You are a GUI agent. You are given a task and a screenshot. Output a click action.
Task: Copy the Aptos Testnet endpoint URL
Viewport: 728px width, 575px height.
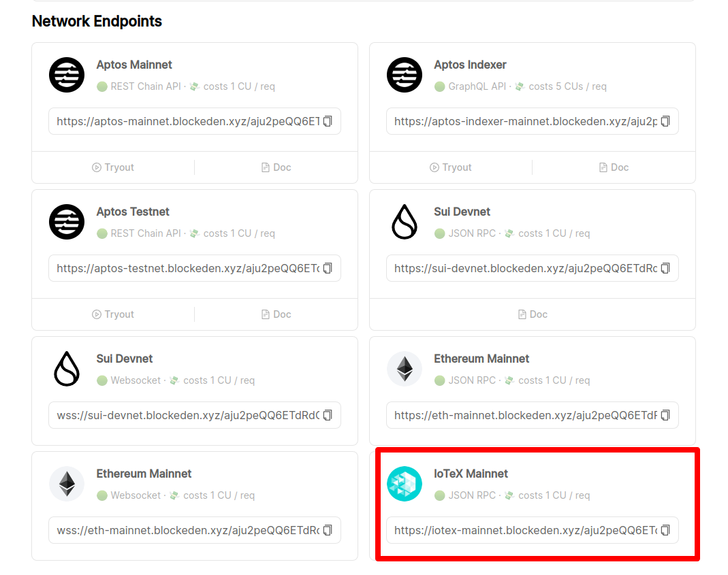pos(328,268)
